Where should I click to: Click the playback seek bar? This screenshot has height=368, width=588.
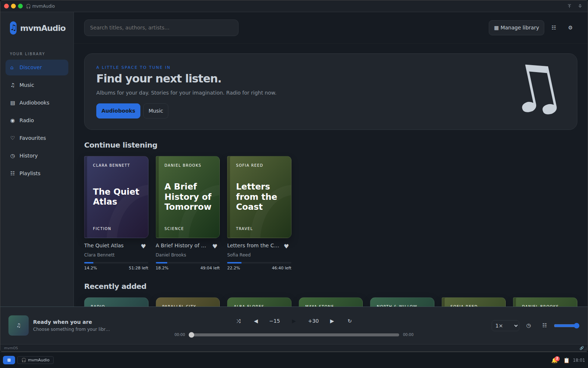(294, 335)
